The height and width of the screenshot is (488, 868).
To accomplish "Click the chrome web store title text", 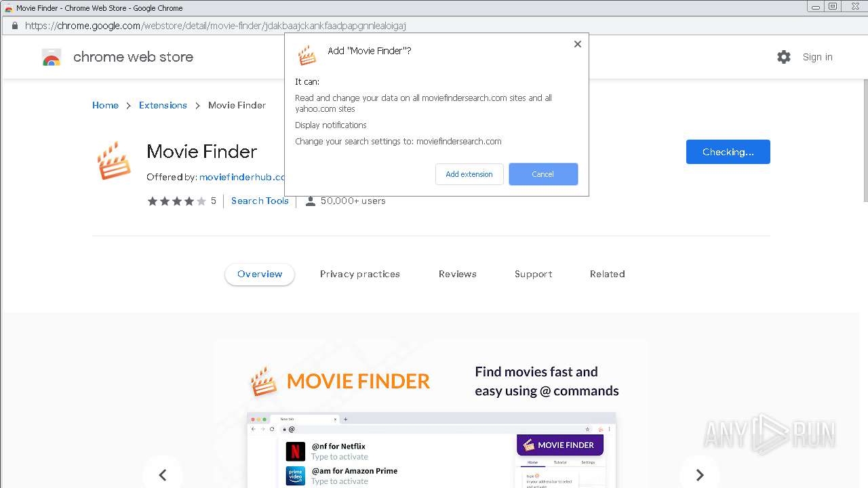I will tap(133, 57).
